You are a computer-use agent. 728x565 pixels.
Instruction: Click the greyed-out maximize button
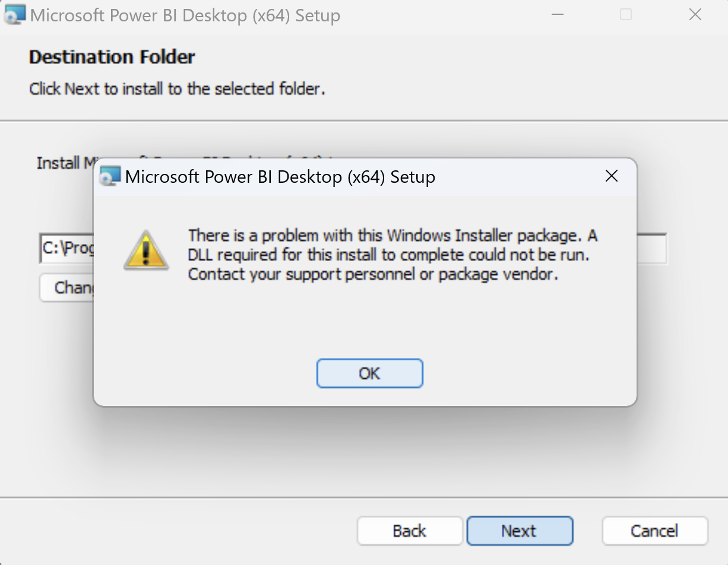[626, 15]
